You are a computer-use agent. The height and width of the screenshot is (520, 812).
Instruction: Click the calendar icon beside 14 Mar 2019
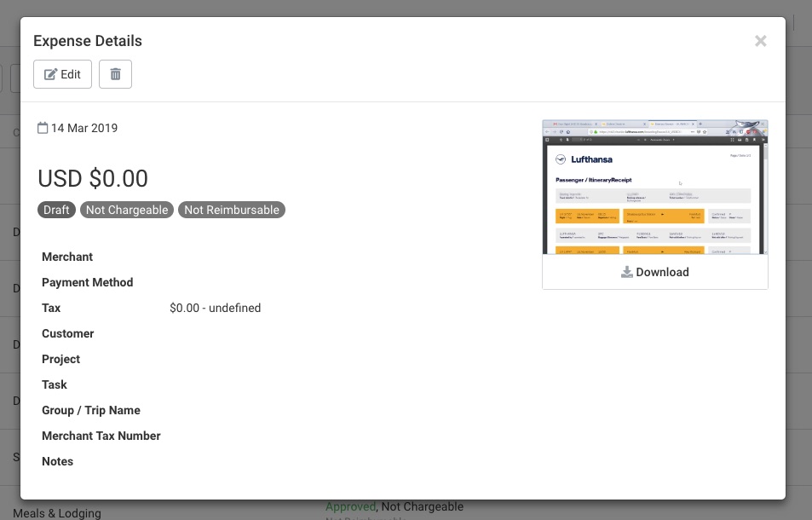tap(43, 128)
